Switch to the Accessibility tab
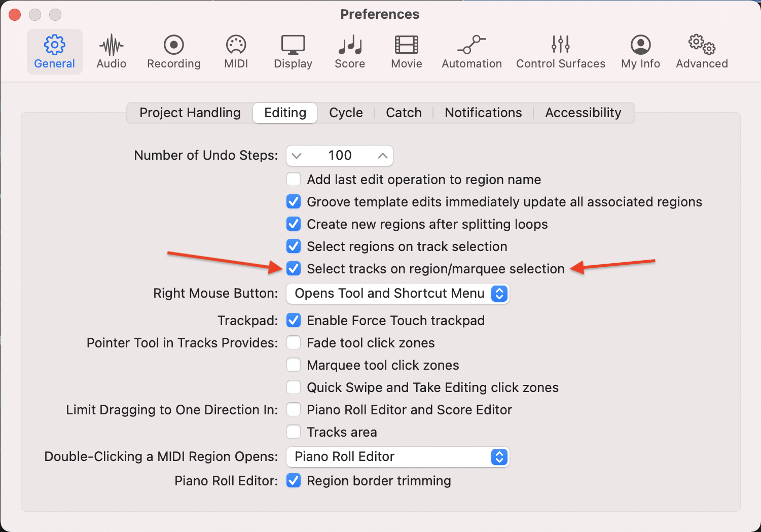The width and height of the screenshot is (761, 532). (x=583, y=113)
